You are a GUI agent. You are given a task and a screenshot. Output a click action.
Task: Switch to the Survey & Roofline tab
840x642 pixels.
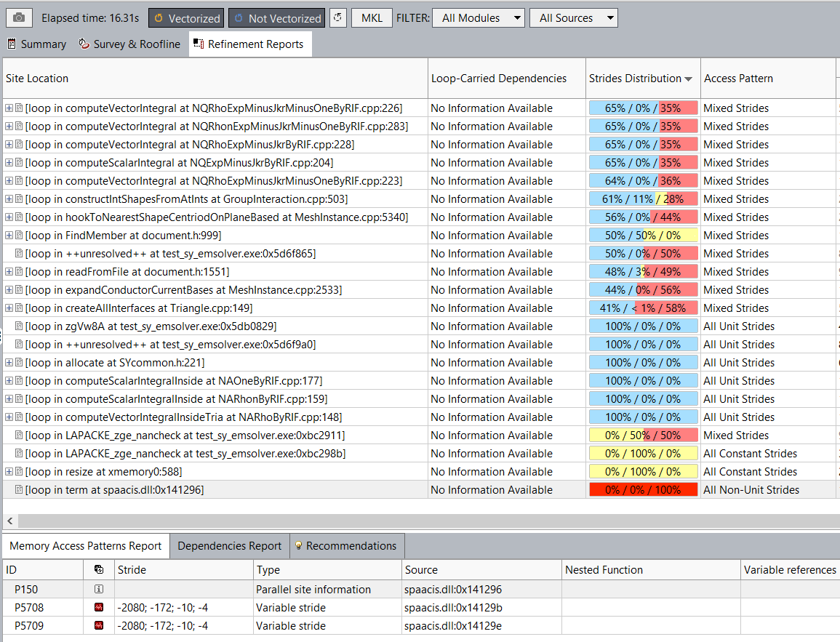(129, 44)
